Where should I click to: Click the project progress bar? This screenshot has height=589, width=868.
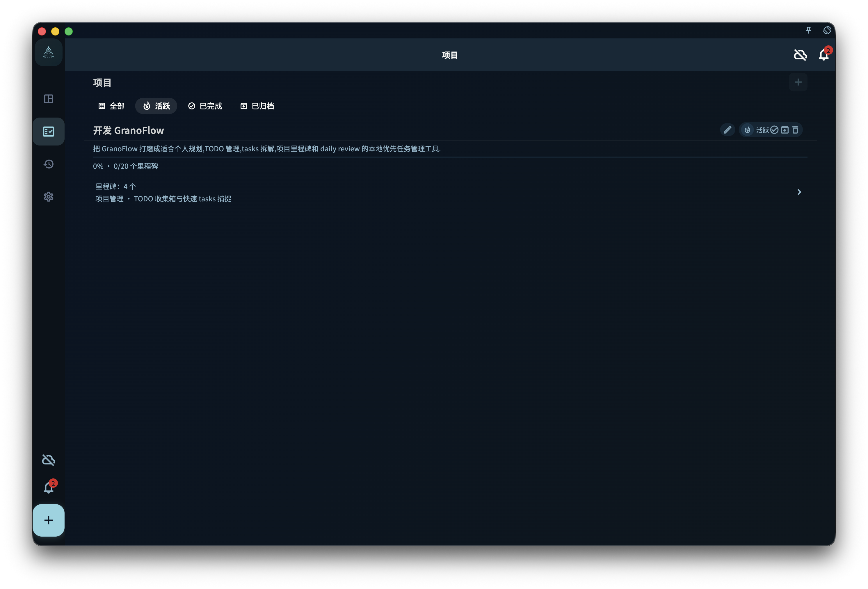click(x=450, y=158)
